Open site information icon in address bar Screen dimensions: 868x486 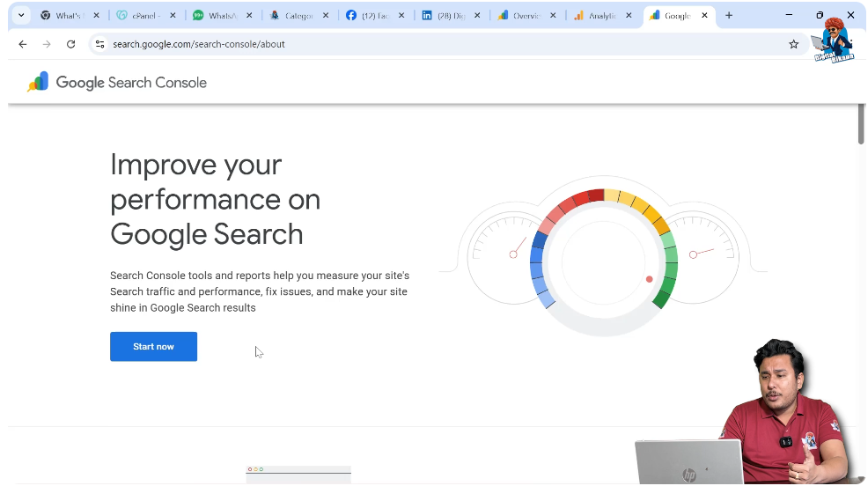pyautogui.click(x=99, y=44)
